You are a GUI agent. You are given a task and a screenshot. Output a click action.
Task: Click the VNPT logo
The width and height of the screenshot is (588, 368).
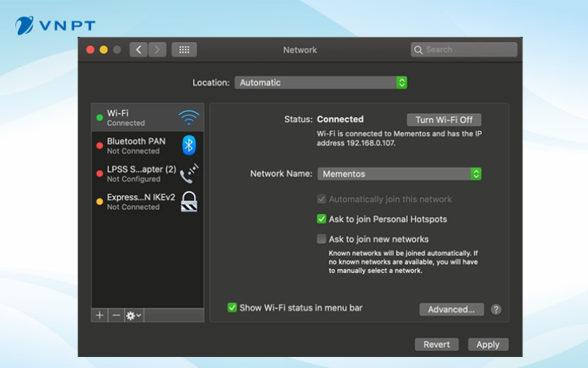(56, 26)
